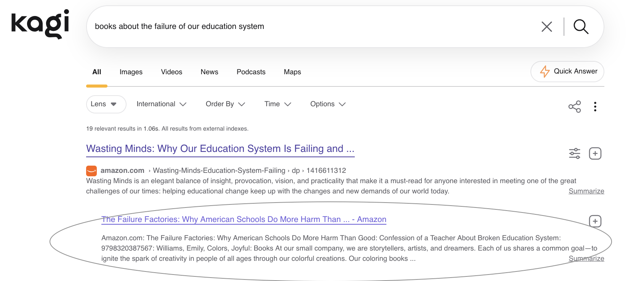The height and width of the screenshot is (281, 644).
Task: Expand the Order By dropdown
Action: (x=225, y=104)
